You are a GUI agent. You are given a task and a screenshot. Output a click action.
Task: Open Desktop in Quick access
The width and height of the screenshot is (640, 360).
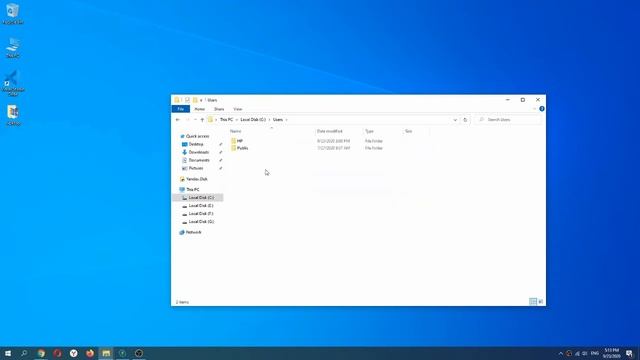tap(196, 144)
